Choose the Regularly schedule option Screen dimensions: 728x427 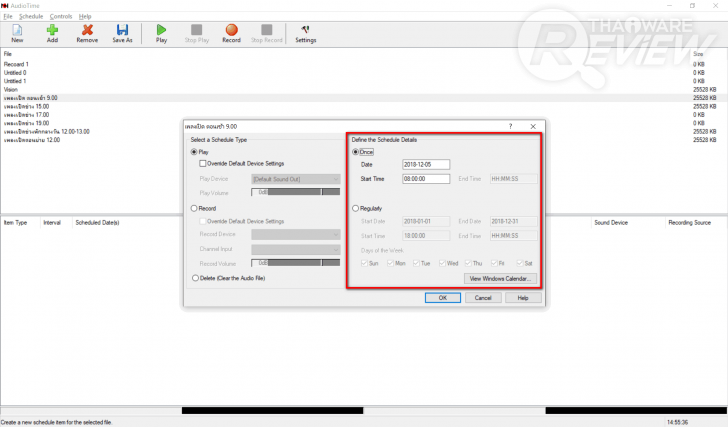[356, 208]
